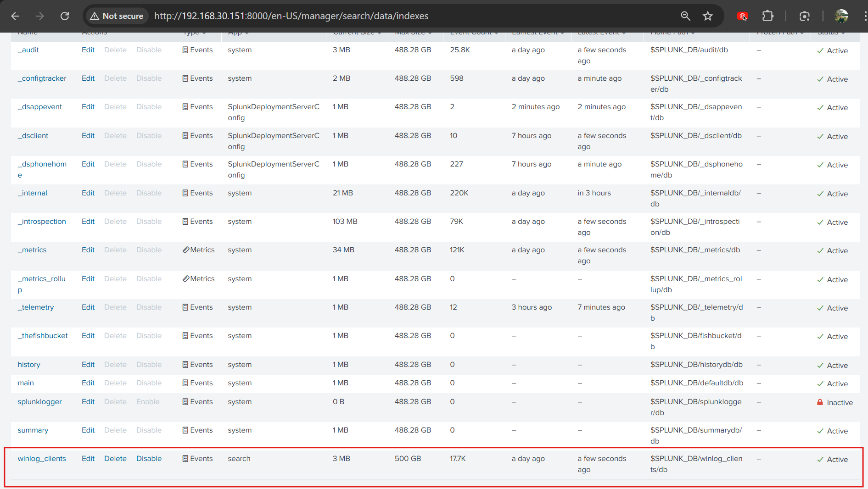Delete the winlog_clients index
This screenshot has height=489, width=868.
(x=115, y=459)
